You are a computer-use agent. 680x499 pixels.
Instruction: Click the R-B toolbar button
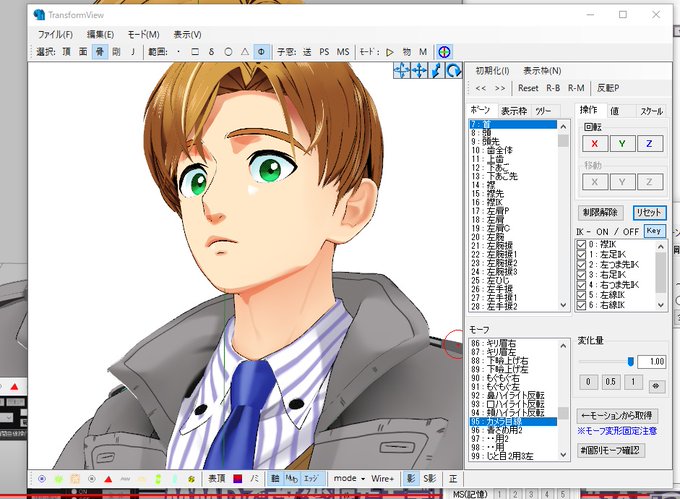tap(553, 88)
